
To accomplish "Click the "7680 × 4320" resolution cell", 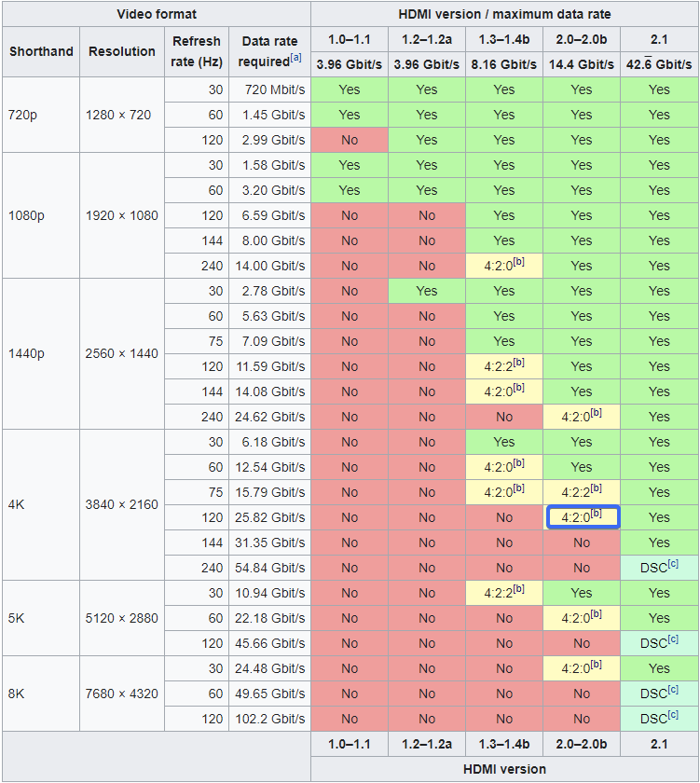I will [122, 694].
